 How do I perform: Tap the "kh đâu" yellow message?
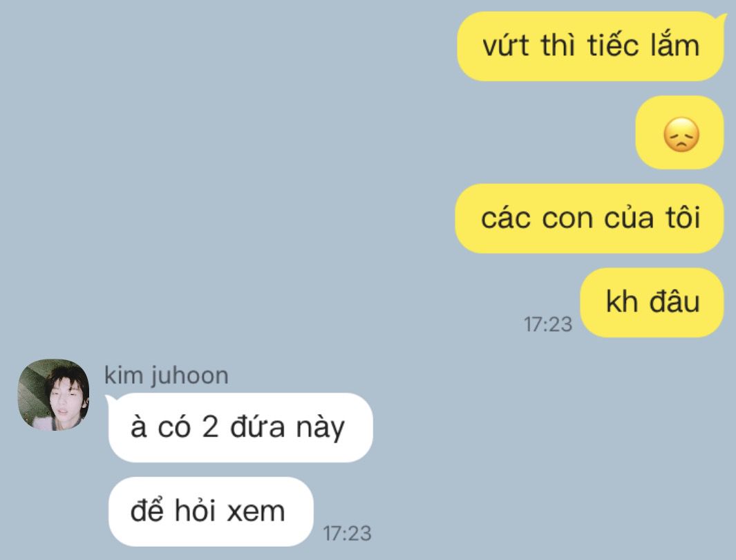click(x=652, y=302)
